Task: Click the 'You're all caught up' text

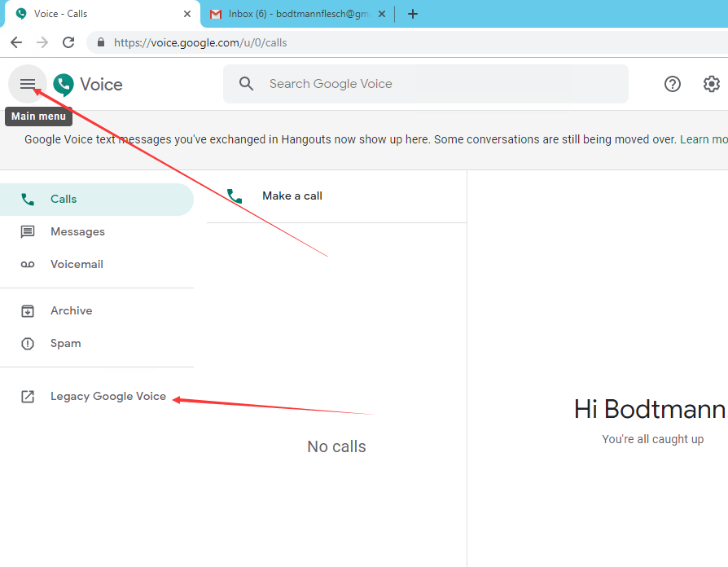Action: 653,439
